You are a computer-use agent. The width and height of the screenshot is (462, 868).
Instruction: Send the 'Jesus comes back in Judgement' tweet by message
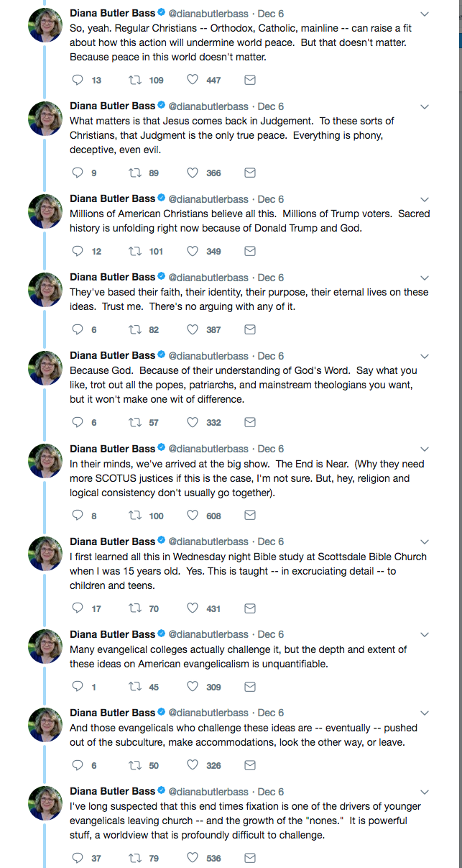point(250,173)
